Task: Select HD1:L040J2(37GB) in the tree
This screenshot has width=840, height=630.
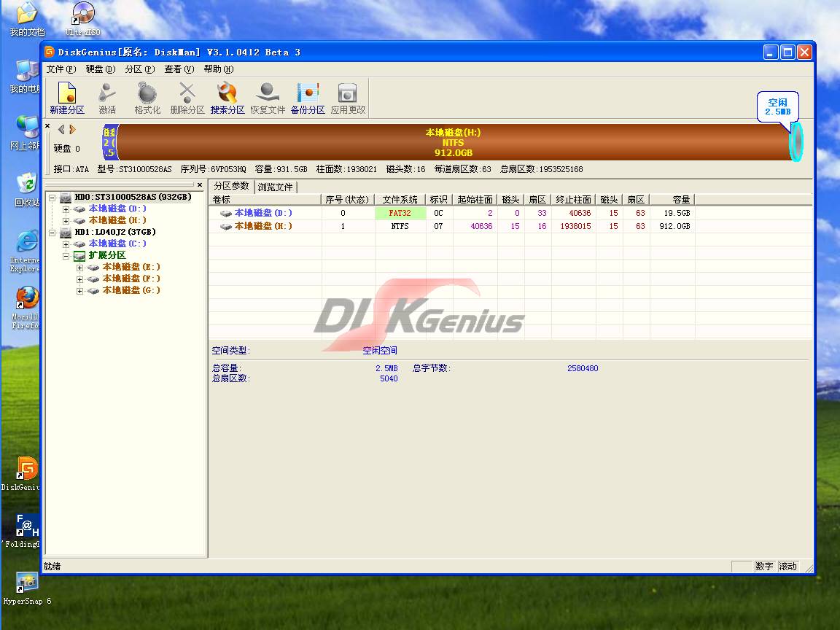Action: 115,232
